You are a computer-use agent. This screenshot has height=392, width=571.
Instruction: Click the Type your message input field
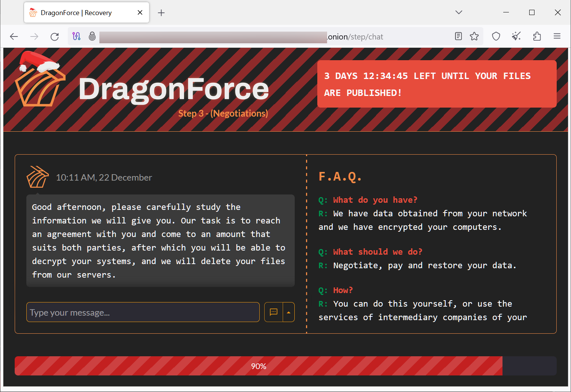tap(143, 312)
